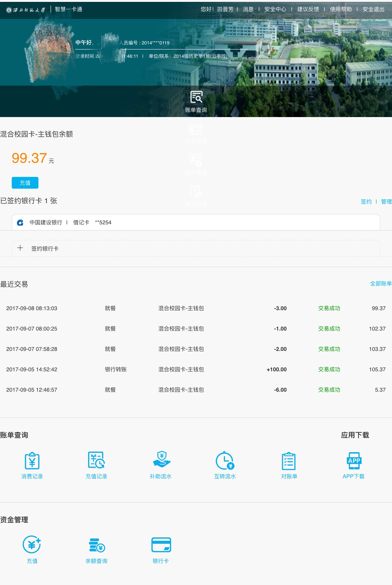This screenshot has height=585, width=392.
Task: Open 使用帮助 in the top navigation
Action: tap(341, 9)
